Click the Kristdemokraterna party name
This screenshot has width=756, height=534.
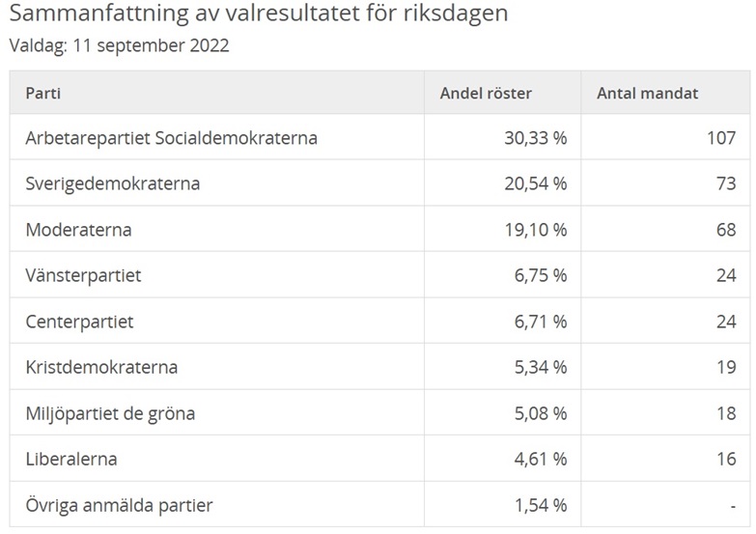[x=101, y=367]
